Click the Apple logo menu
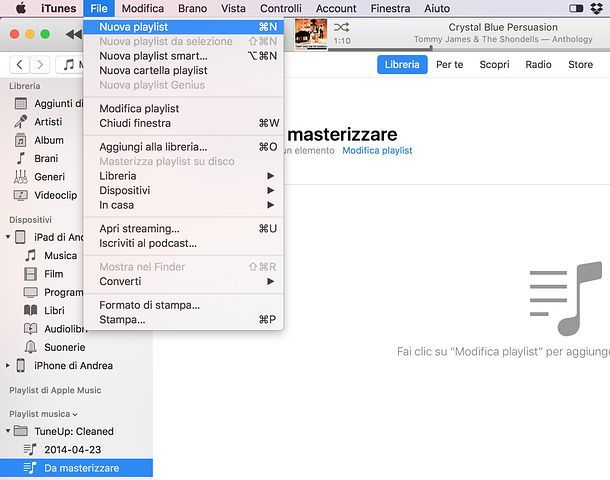This screenshot has width=610, height=480. pos(20,8)
